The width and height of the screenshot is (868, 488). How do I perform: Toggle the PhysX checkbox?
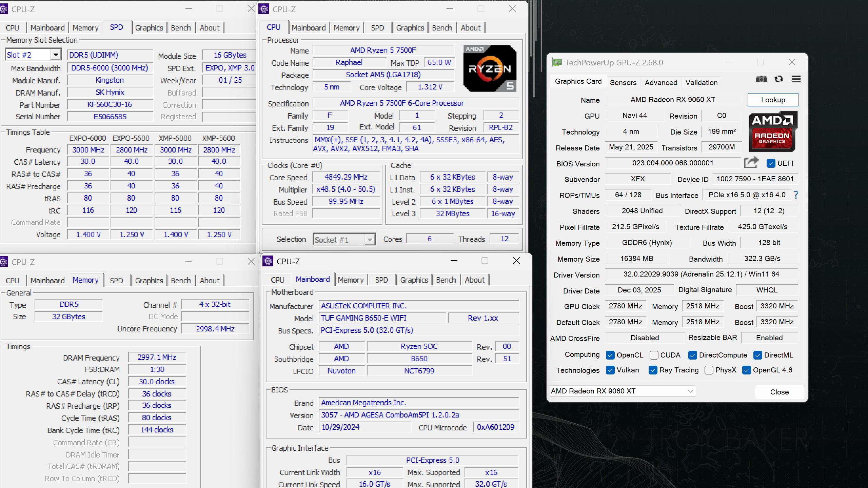coord(709,370)
